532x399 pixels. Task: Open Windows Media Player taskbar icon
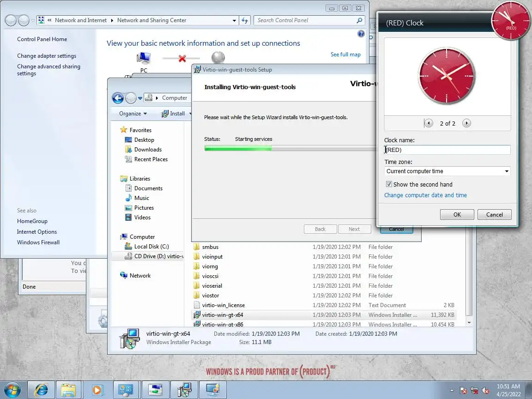pyautogui.click(x=97, y=390)
